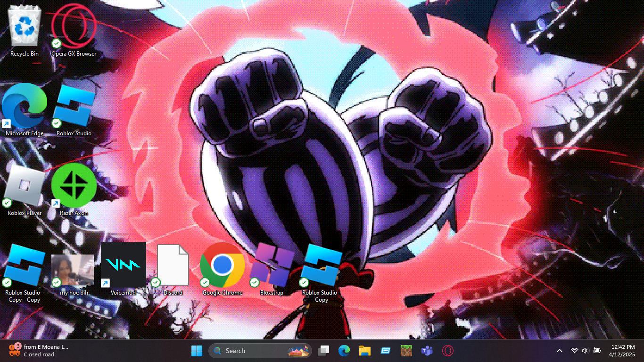Click the Roblox Studio desktop icon
Viewport: 644px width, 362px height.
point(74,110)
